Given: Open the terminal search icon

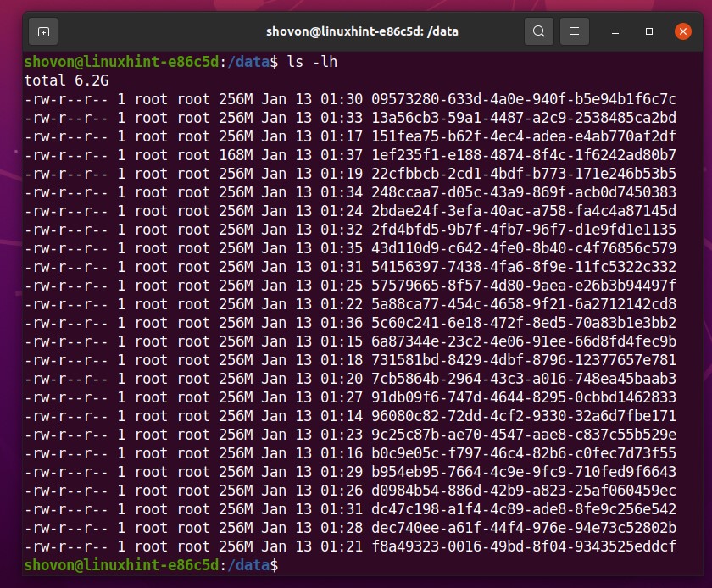Looking at the screenshot, I should pos(539,31).
